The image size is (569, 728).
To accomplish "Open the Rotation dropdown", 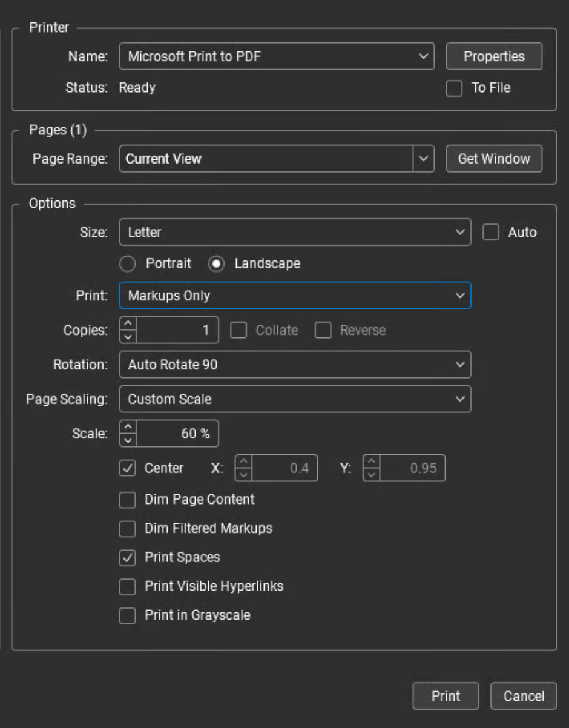I will pyautogui.click(x=295, y=364).
